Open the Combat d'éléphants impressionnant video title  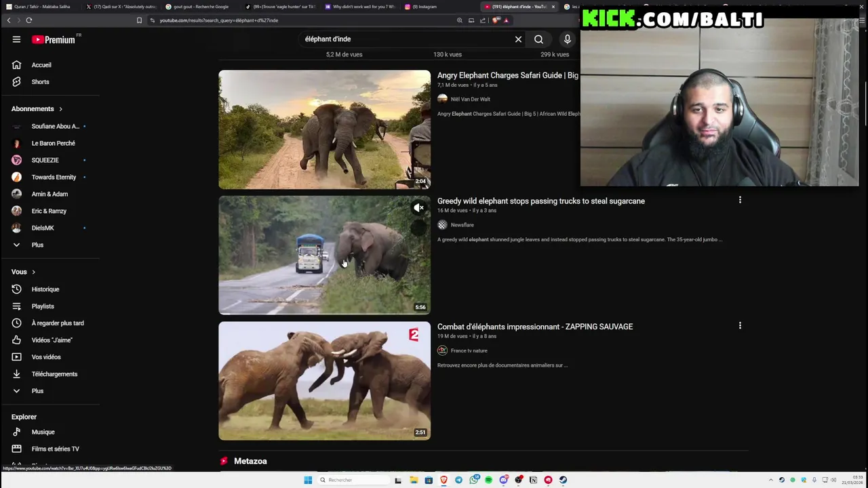point(534,327)
